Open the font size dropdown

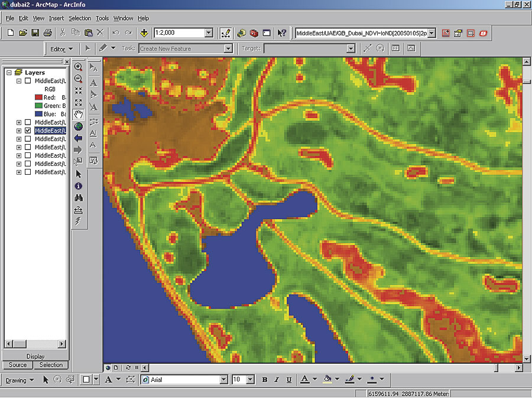coord(250,380)
